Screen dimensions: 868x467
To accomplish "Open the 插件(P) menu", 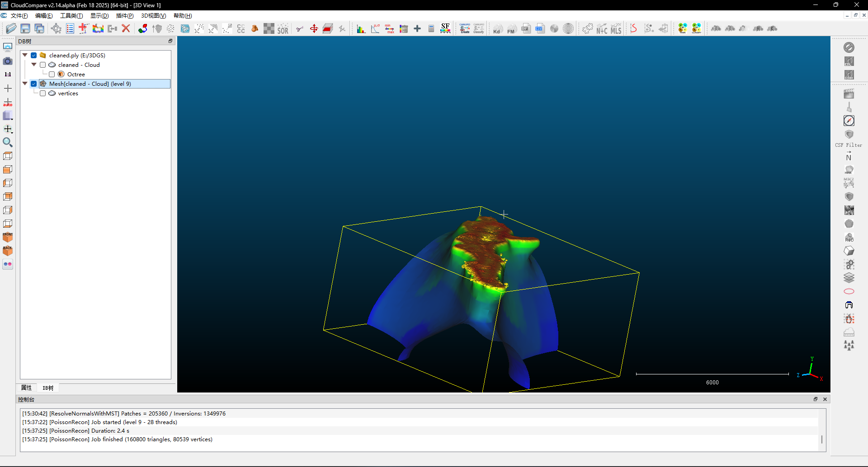I will (x=125, y=15).
